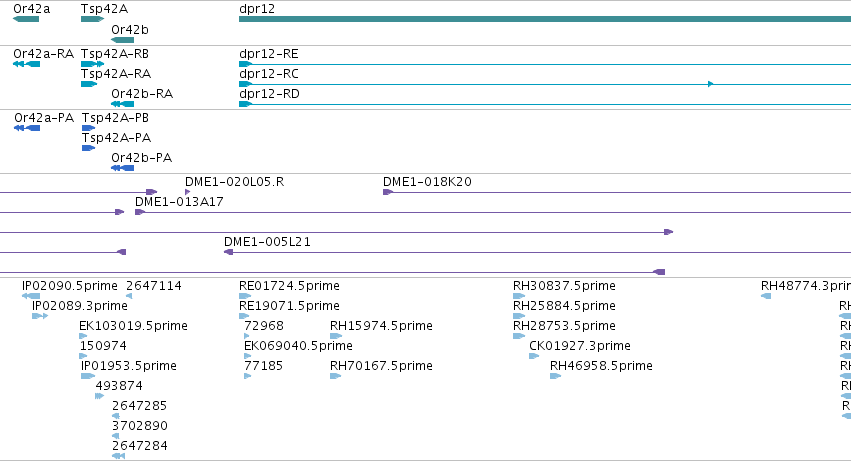Click the RH70167.5prime EST arrow

335,376
